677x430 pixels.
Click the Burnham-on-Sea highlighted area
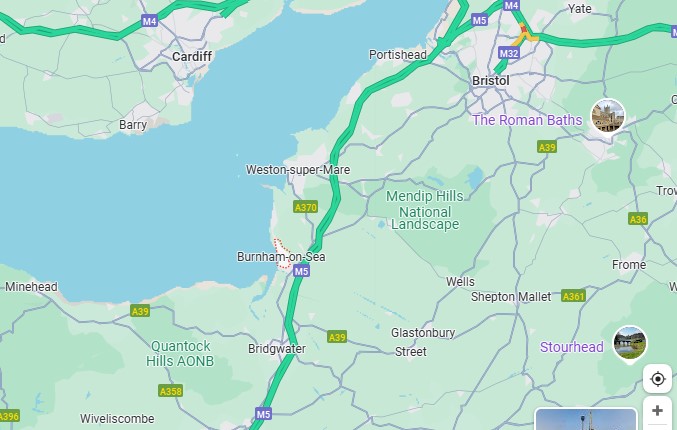click(282, 255)
